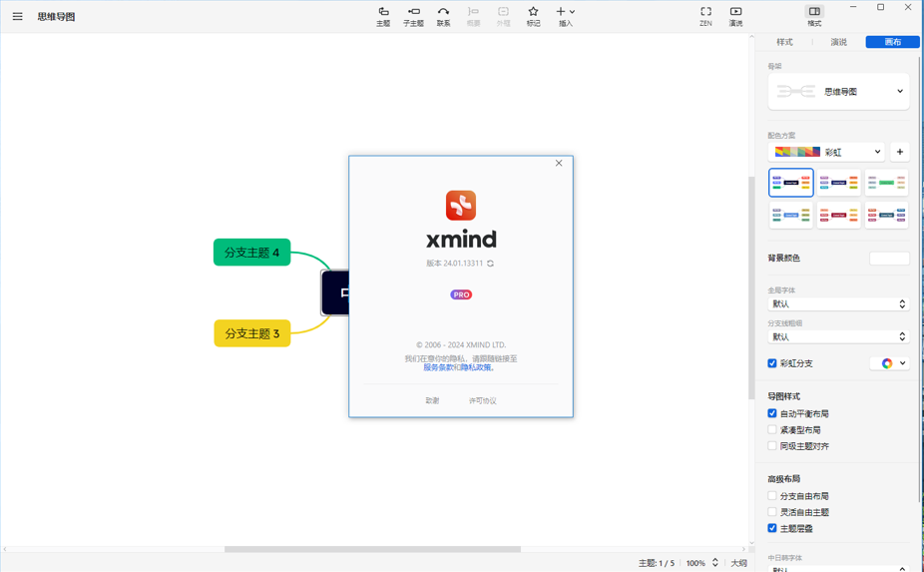Select the second color theme thumbnail
This screenshot has width=924, height=572.
click(x=838, y=183)
